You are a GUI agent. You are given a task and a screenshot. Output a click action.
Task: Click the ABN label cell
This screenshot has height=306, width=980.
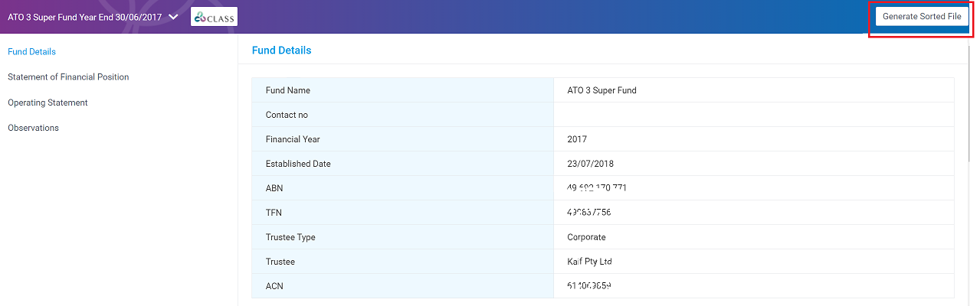coord(402,188)
